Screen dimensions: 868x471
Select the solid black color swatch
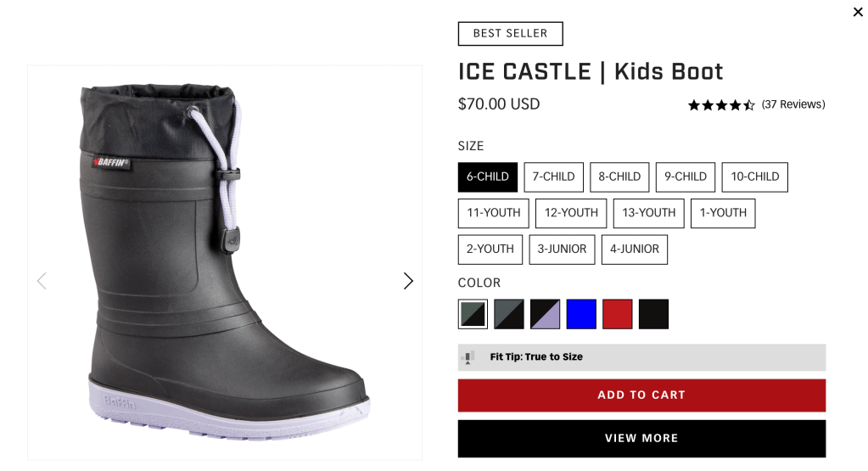(653, 314)
